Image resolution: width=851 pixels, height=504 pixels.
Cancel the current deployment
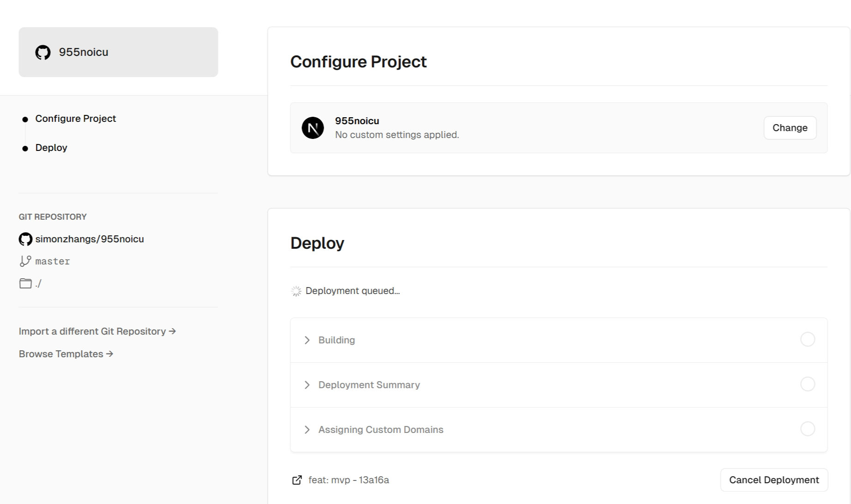[773, 480]
